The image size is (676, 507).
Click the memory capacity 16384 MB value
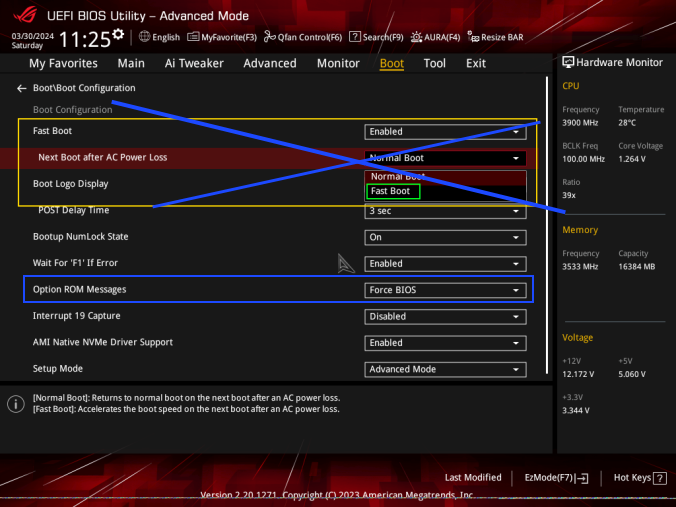636,267
